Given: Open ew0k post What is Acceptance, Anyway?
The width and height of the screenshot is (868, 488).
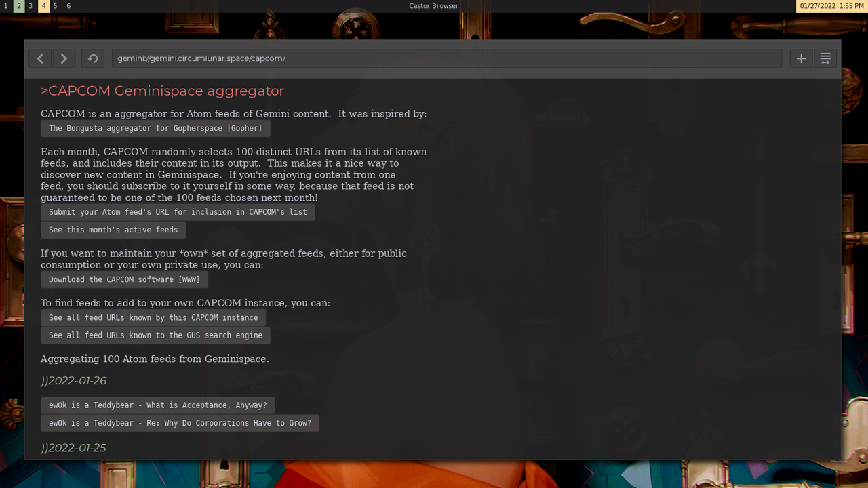Looking at the screenshot, I should (x=157, y=405).
